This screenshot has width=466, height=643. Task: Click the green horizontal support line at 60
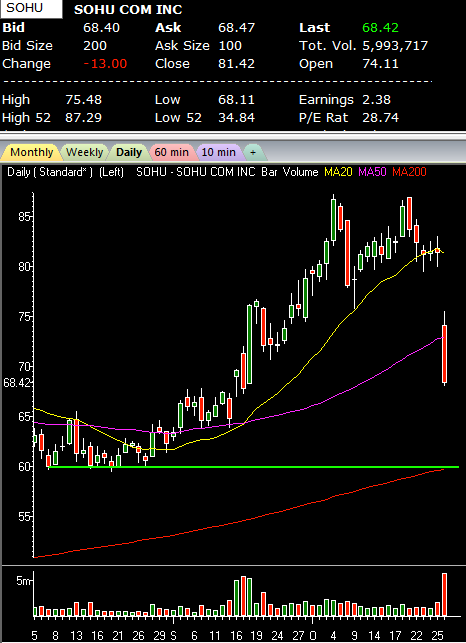click(254, 467)
